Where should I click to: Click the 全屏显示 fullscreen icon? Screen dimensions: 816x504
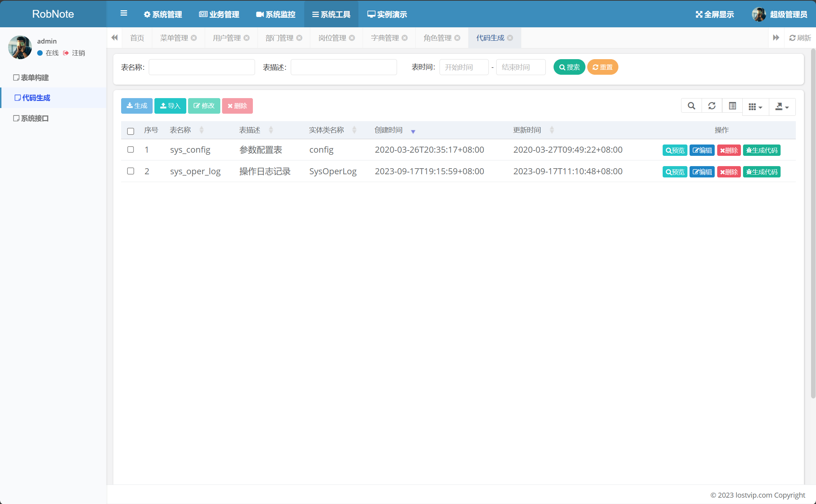(x=699, y=15)
